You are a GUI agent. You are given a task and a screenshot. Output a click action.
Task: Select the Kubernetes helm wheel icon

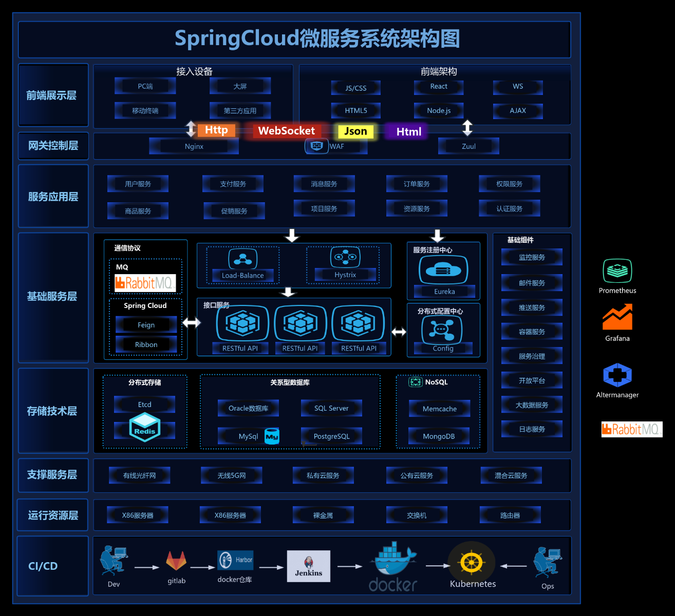pyautogui.click(x=472, y=562)
